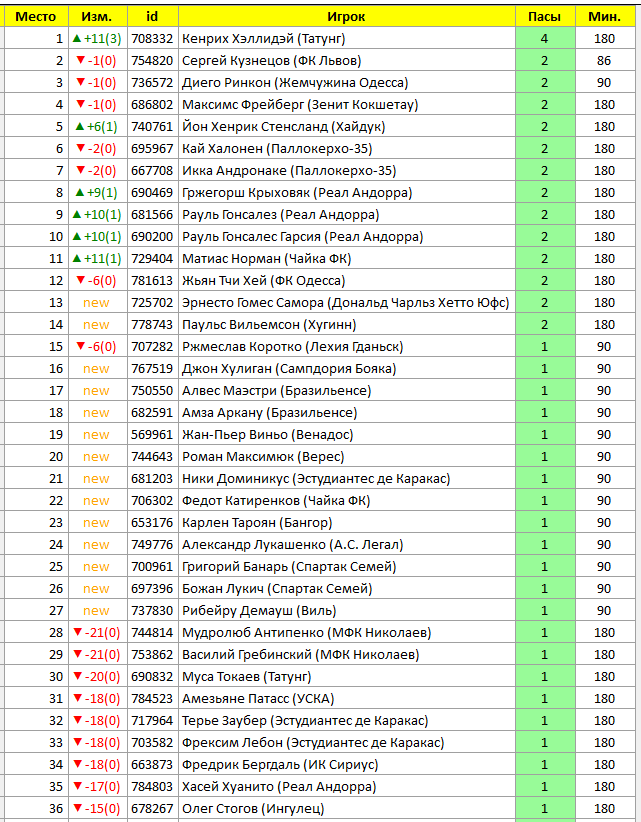Click player Эрнесто Гомес Самора row
This screenshot has width=641, height=822.
coord(346,303)
